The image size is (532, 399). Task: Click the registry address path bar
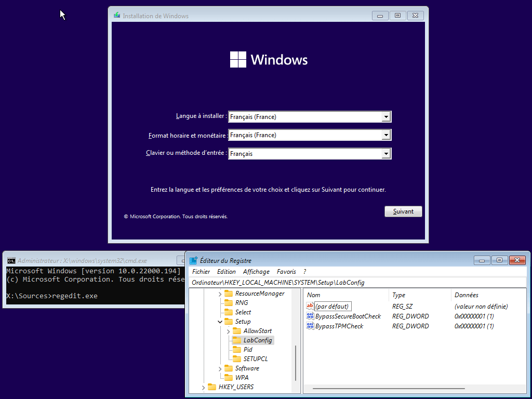coord(357,282)
